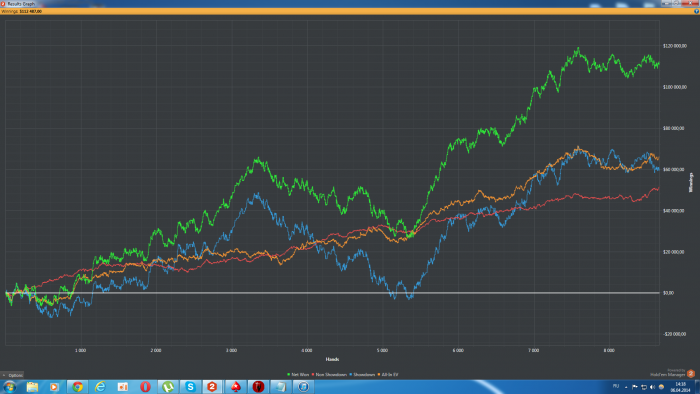Click the -$20 000,00 axis label
Image resolution: width=700 pixels, height=394 pixels.
(674, 334)
